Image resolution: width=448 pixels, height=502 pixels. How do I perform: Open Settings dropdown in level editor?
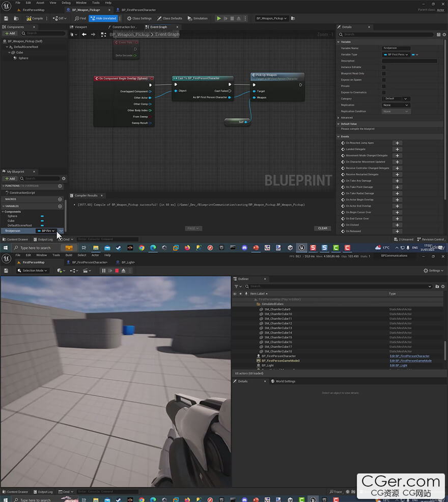[x=434, y=271]
